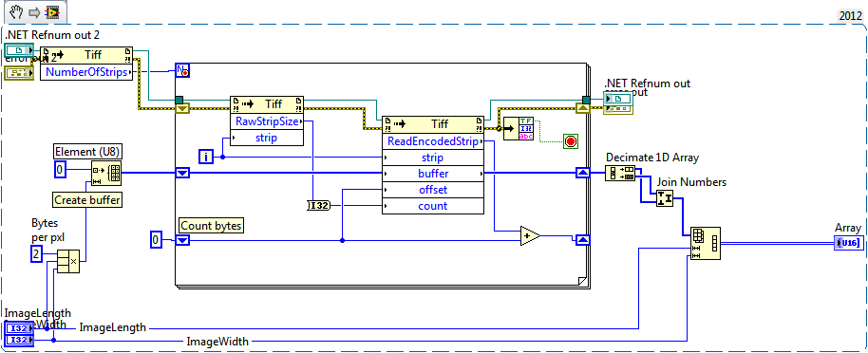Viewport: 868px width, 353px height.
Task: Select the NumberOfStrips property item
Action: click(87, 72)
